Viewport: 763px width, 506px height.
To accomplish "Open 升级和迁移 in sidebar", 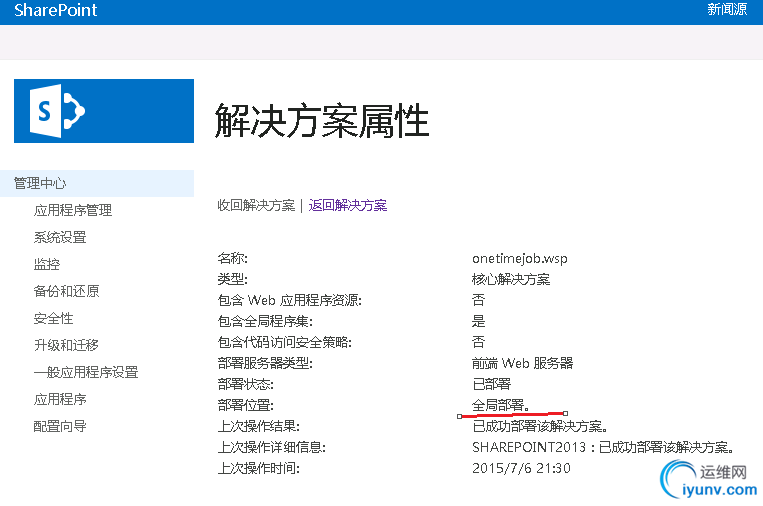I will [66, 345].
